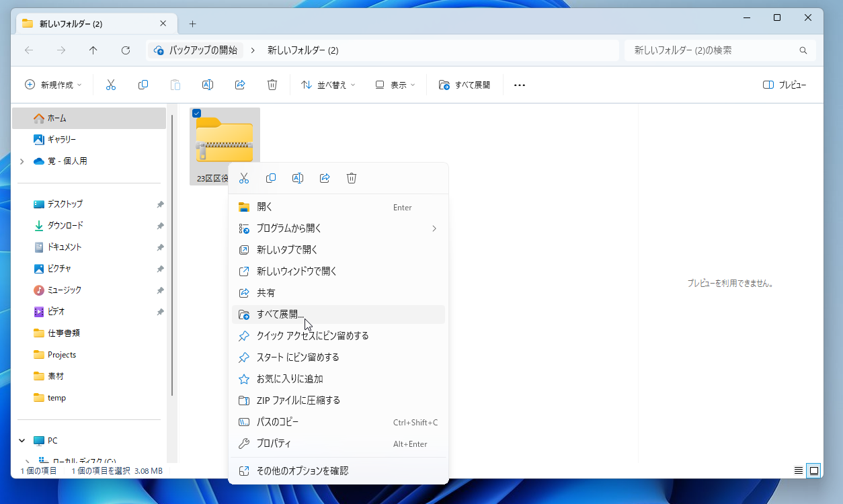The height and width of the screenshot is (504, 843).
Task: Click the toolbar Copy icon
Action: (143, 85)
